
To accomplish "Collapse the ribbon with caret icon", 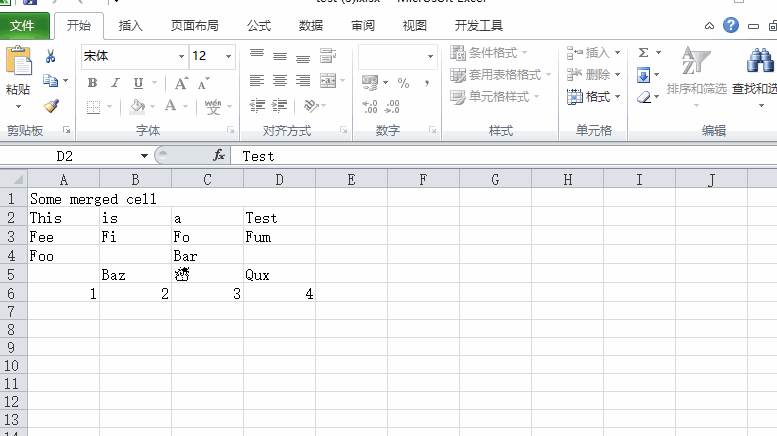I will point(710,26).
